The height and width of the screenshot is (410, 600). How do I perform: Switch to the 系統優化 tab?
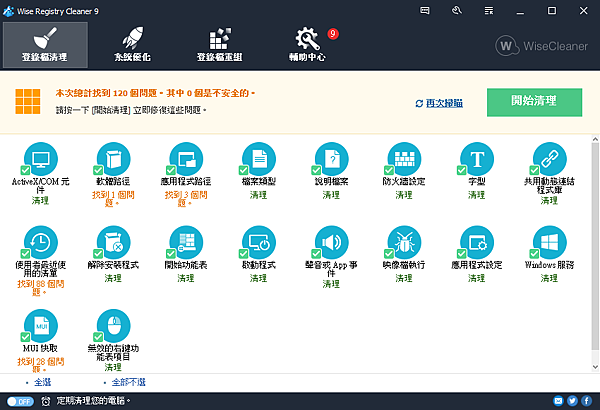[132, 45]
